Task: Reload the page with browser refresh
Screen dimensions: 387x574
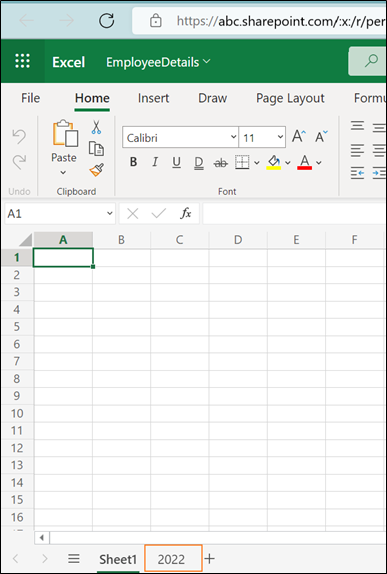Action: pos(107,20)
